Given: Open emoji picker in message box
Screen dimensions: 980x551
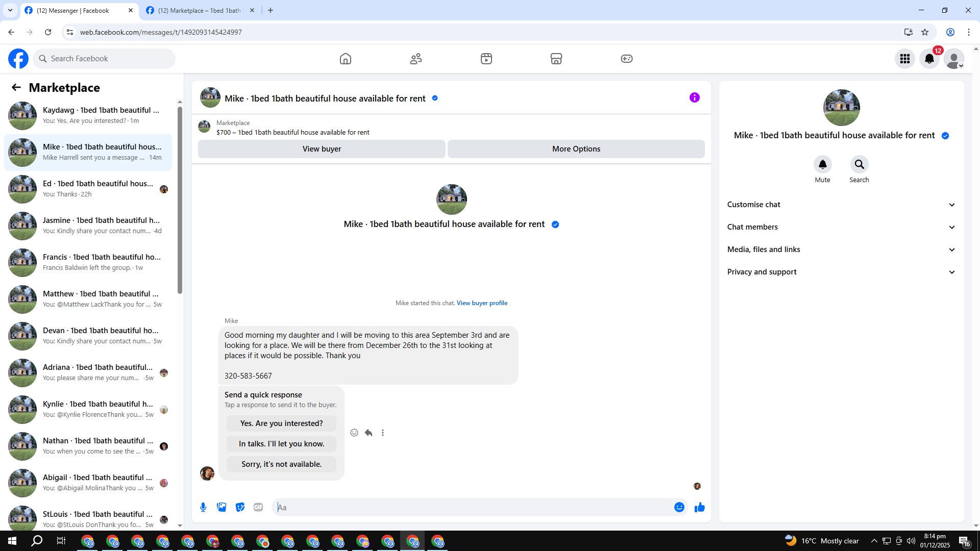Looking at the screenshot, I should (679, 507).
